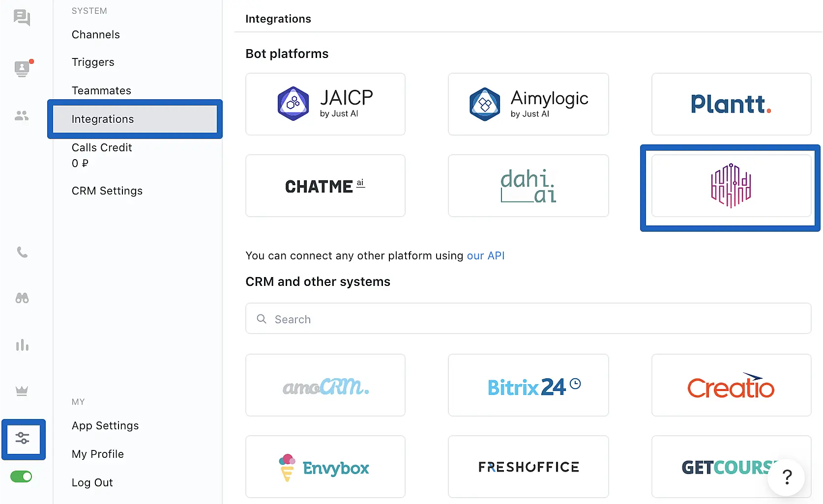
Task: Toggle the green online status switch
Action: click(x=21, y=476)
